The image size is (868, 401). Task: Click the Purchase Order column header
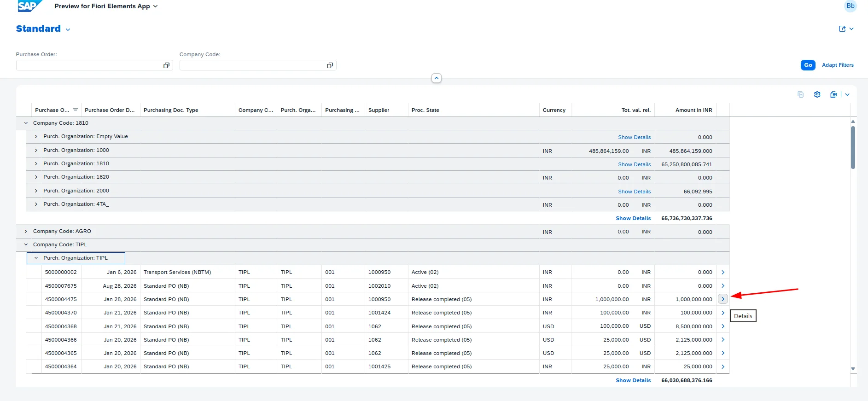56,110
